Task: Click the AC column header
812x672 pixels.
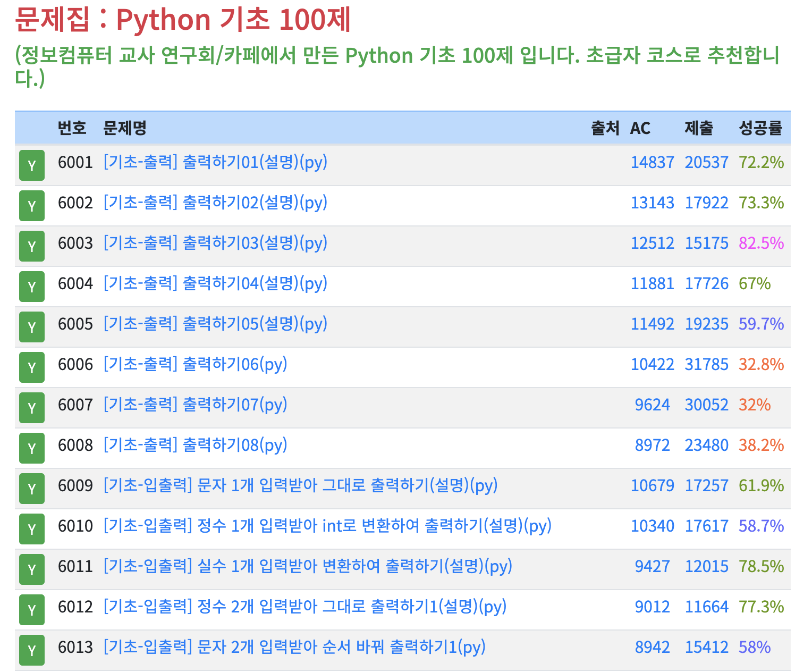Action: pyautogui.click(x=640, y=128)
